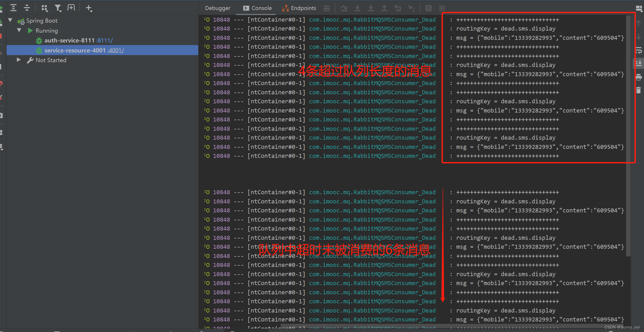
Task: Select the Spring Boot root label
Action: tap(42, 21)
